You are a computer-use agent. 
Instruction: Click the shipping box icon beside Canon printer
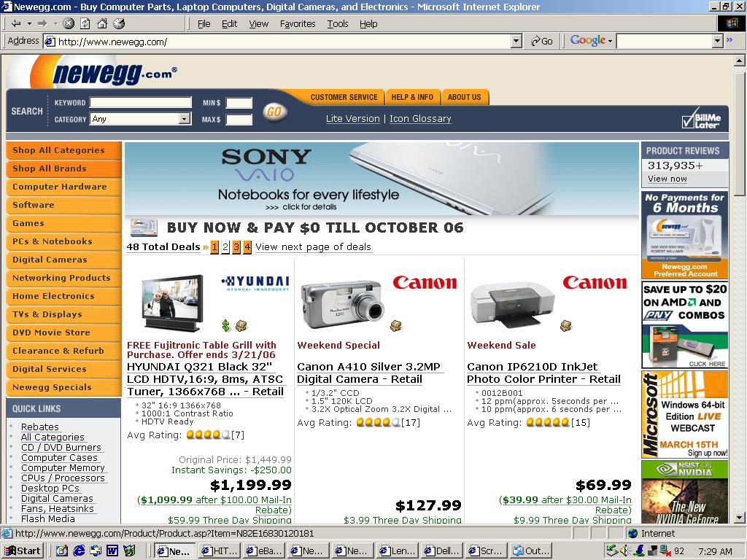pos(566,326)
